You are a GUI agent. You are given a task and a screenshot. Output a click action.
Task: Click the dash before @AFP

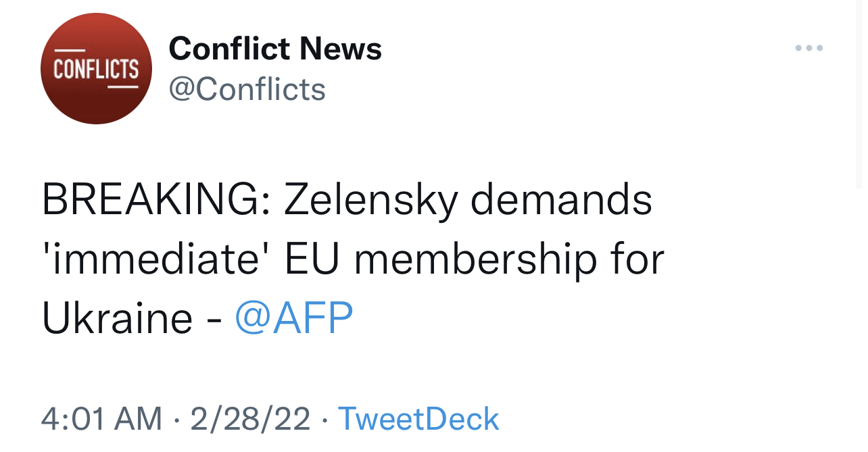[x=214, y=319]
